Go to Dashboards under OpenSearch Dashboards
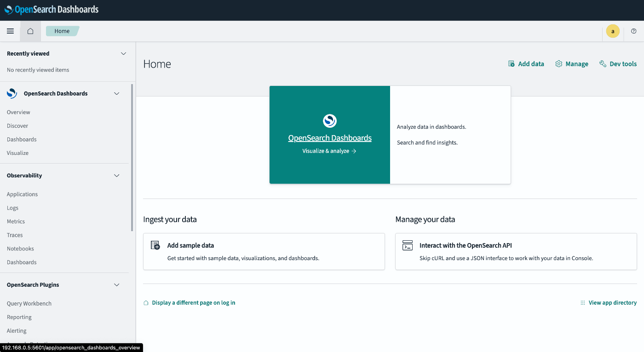Screen dimensions: 644x352 pyautogui.click(x=22, y=139)
